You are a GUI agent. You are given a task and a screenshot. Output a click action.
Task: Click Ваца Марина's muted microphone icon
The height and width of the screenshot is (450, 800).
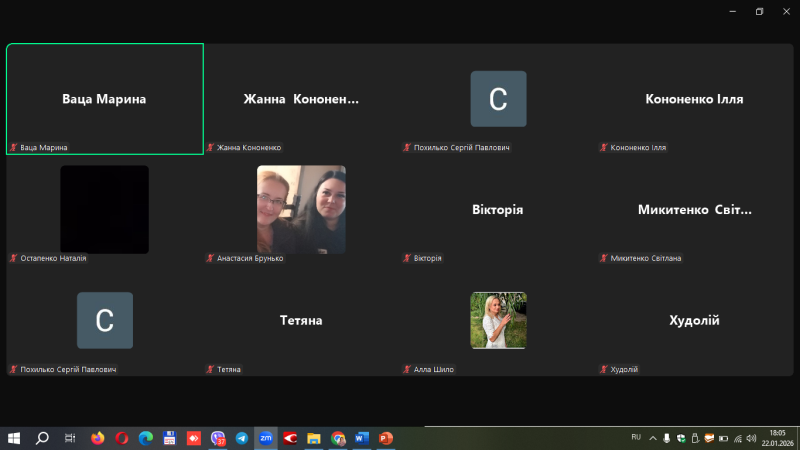14,148
